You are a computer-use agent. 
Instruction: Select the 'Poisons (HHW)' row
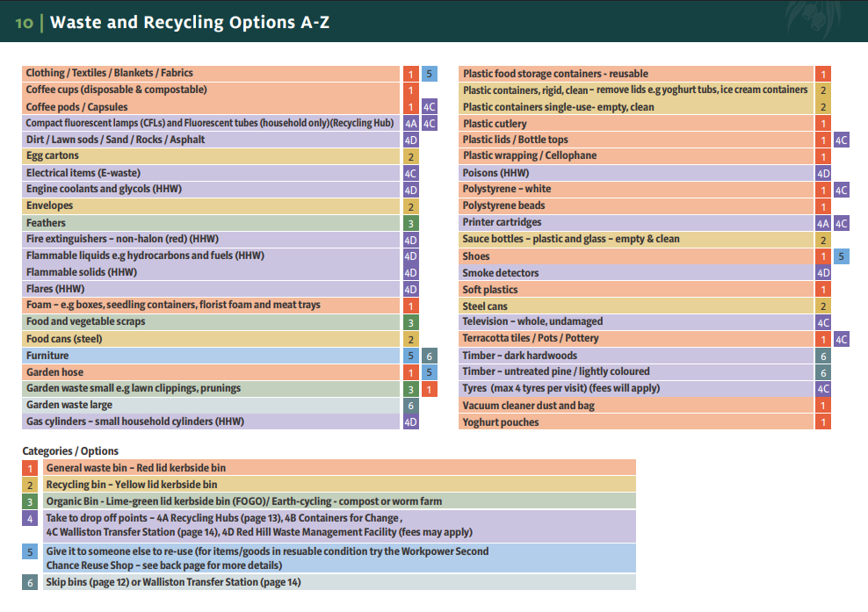point(635,173)
